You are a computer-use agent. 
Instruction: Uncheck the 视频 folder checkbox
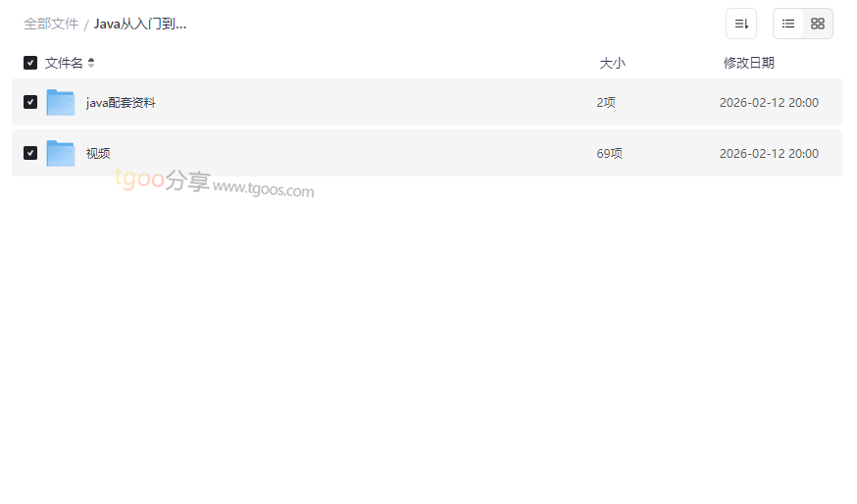[x=30, y=153]
